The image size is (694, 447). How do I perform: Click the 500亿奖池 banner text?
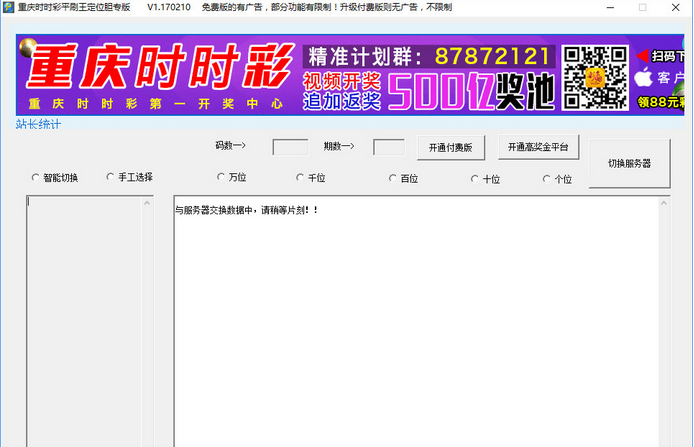(471, 92)
